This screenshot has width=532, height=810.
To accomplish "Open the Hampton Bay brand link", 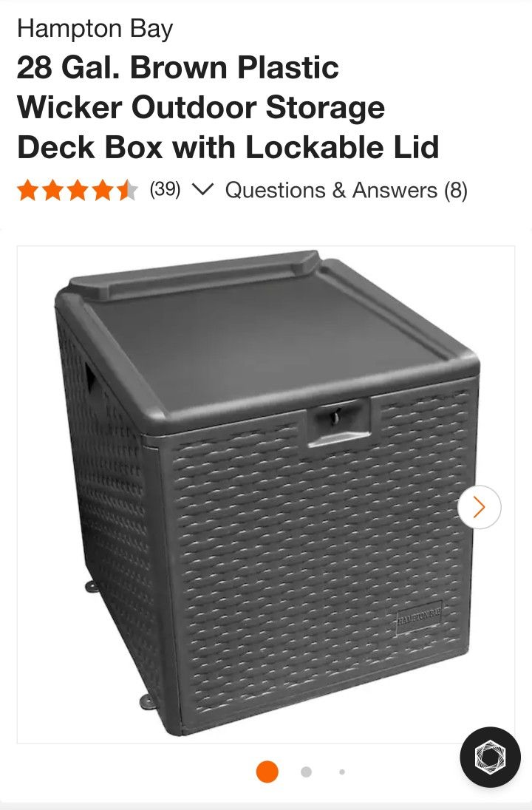I will coord(95,29).
